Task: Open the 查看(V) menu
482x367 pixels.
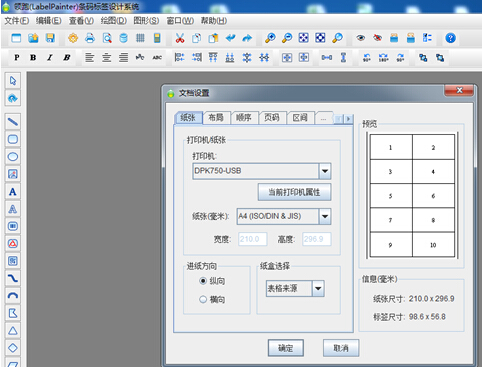Action: point(81,21)
